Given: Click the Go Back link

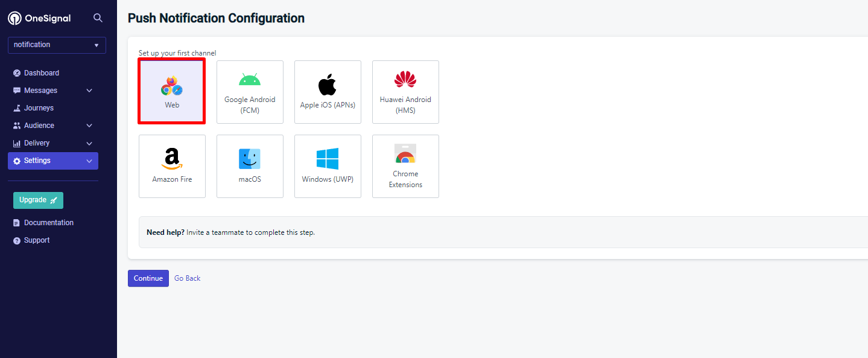Looking at the screenshot, I should click(x=188, y=278).
